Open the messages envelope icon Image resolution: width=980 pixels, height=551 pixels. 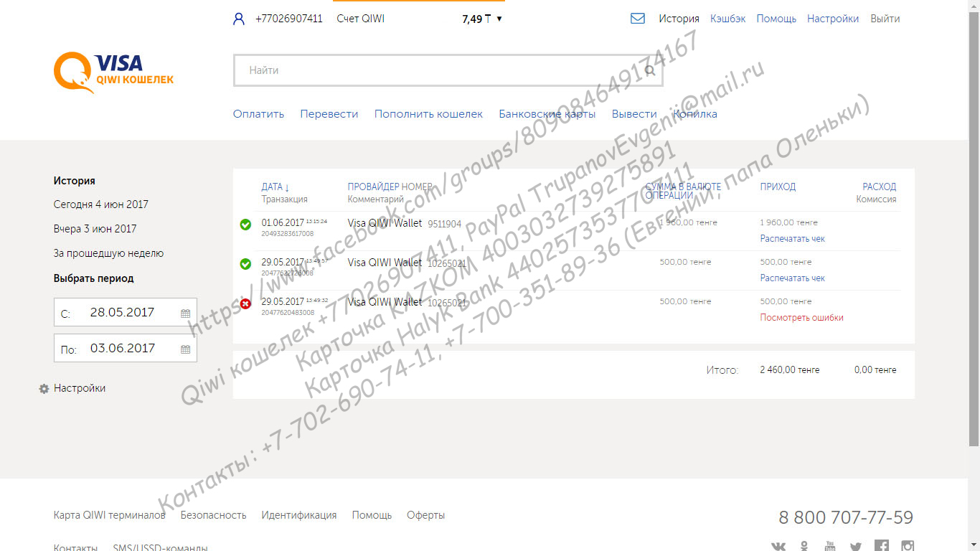pos(638,19)
